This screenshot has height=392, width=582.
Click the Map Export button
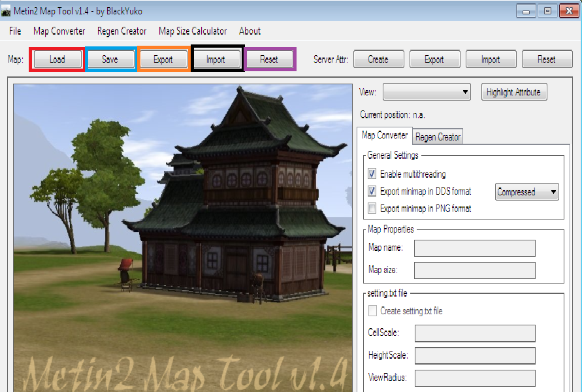coord(163,59)
